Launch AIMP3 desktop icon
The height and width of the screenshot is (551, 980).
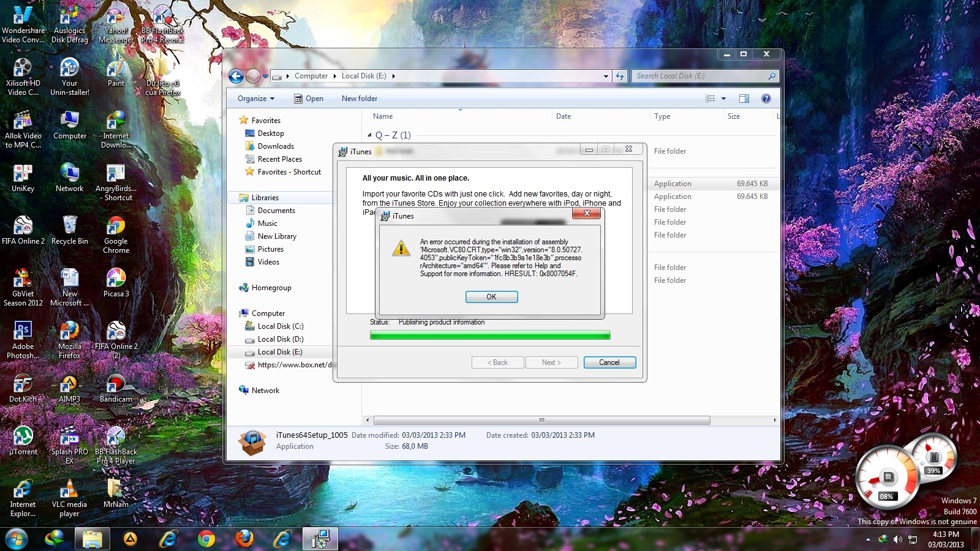70,389
